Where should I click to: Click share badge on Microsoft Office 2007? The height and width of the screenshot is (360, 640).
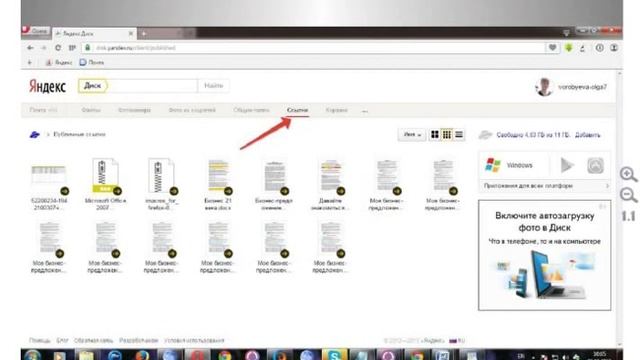(x=118, y=191)
